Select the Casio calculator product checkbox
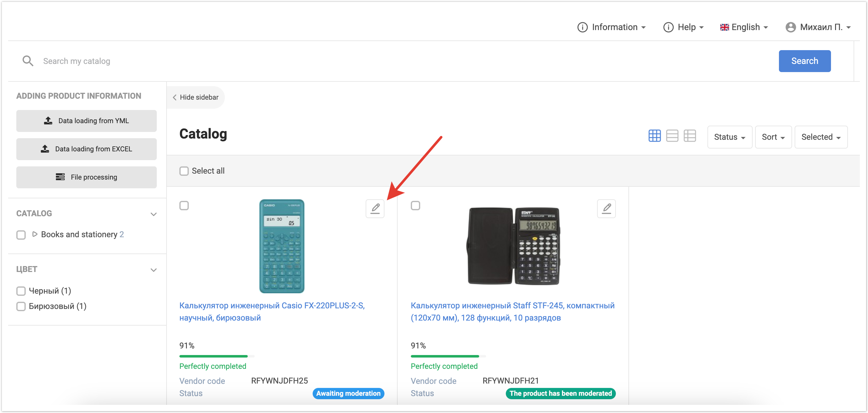Viewport: 868px width, 413px height. (184, 205)
